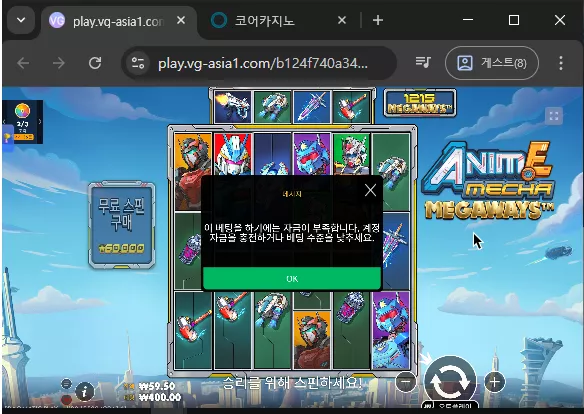Reload the page with the refresh icon
This screenshot has width=584, height=414.
click(95, 63)
